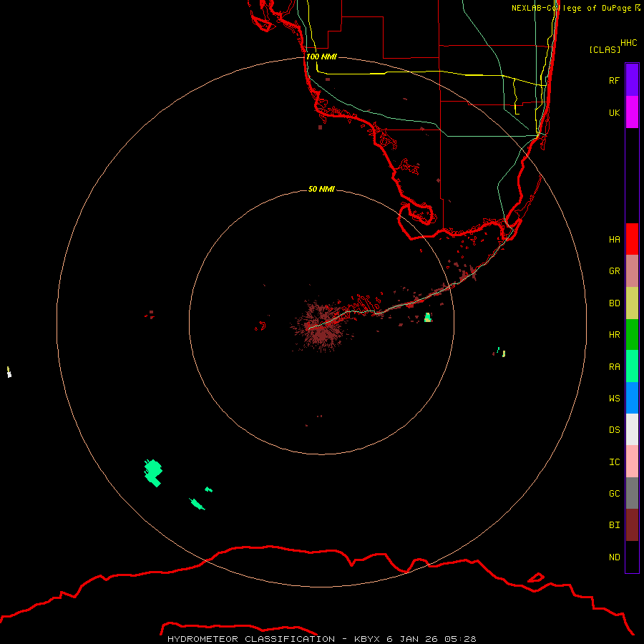Screen dimensions: 644x644
Task: Click the GR pink-brown legend swatch
Action: (x=632, y=271)
